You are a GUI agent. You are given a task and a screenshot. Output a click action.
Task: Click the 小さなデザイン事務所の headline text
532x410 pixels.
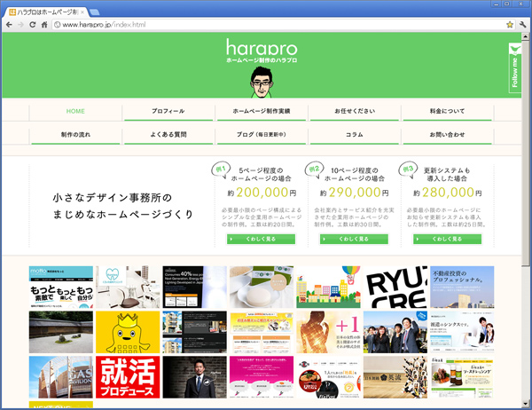point(113,198)
